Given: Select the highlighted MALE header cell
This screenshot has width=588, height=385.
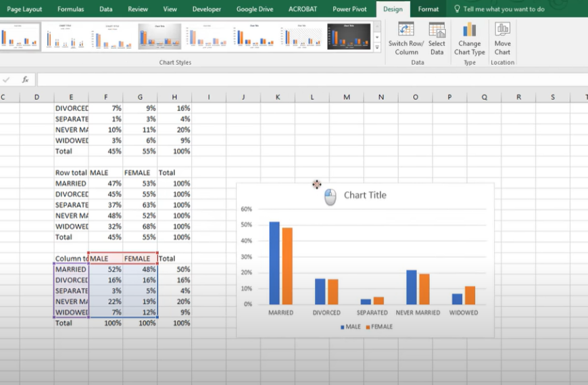Looking at the screenshot, I should 105,259.
